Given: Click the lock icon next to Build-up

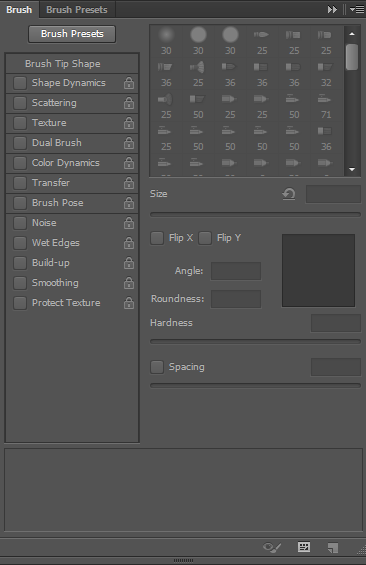Looking at the screenshot, I should click(x=129, y=263).
